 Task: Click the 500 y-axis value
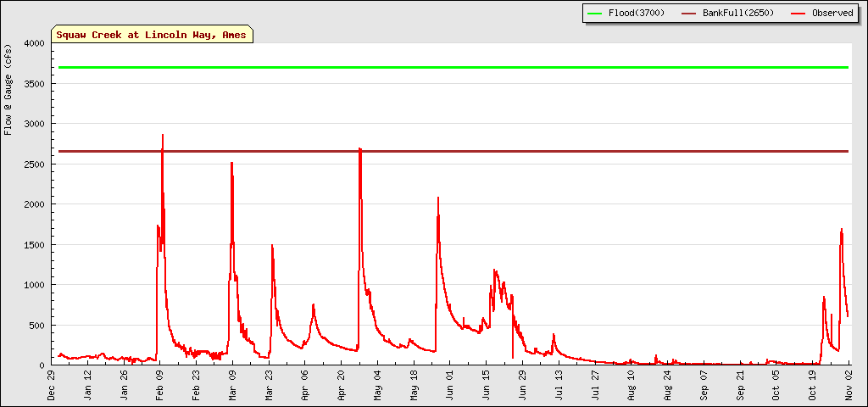[38, 326]
